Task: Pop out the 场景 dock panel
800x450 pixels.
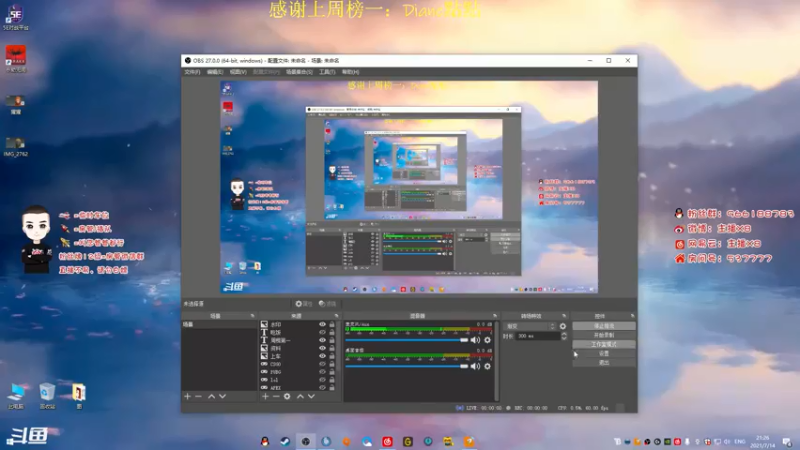Action: tap(252, 316)
